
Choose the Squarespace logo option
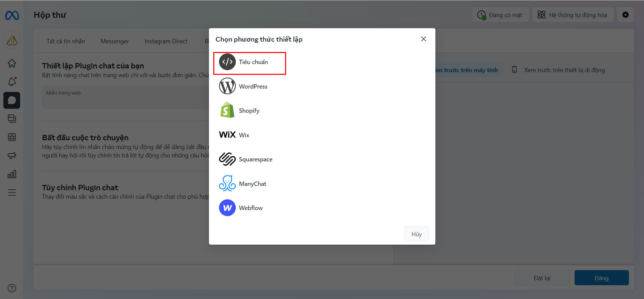click(227, 159)
